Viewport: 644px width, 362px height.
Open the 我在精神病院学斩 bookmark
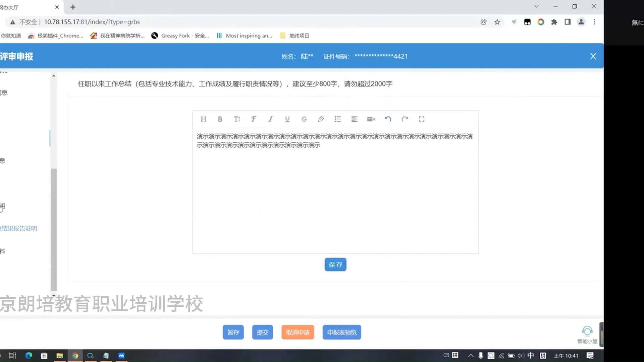[x=117, y=36]
